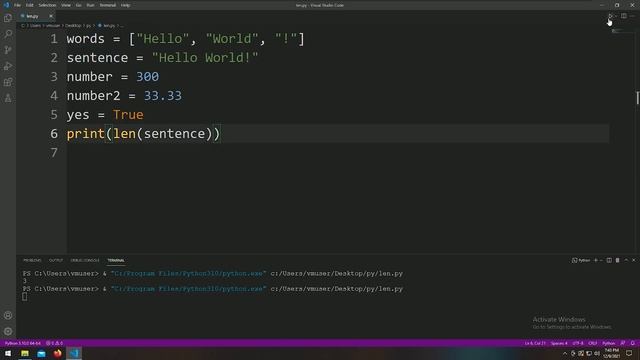Close the len.py editor tab
This screenshot has height=360, width=640.
point(51,16)
